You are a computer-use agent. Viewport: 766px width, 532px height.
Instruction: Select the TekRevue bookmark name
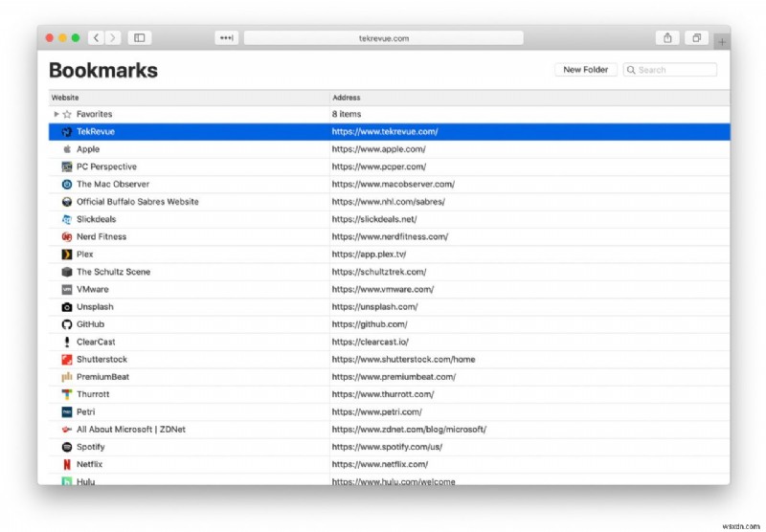click(x=96, y=132)
